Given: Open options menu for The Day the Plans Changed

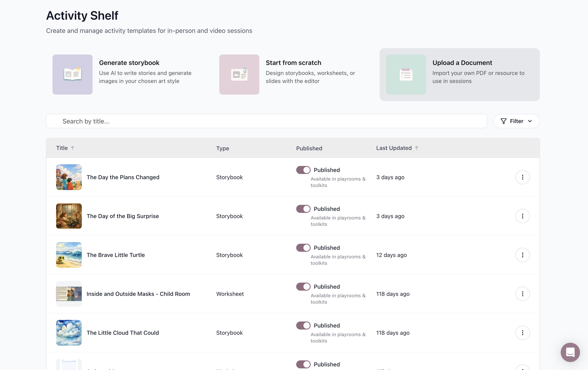Looking at the screenshot, I should coord(522,177).
